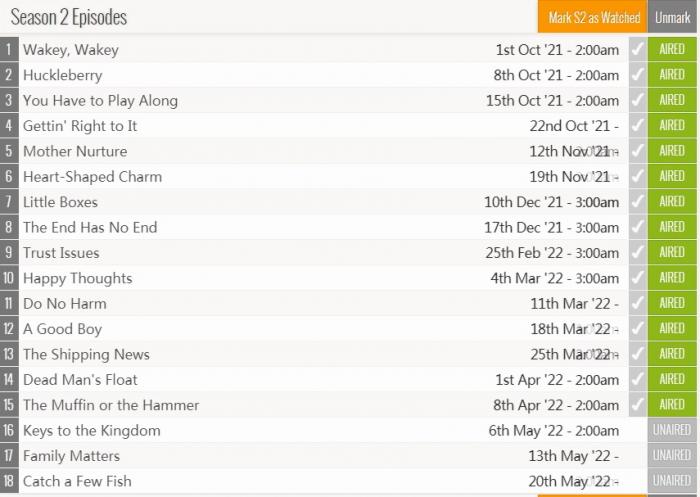Toggle watched checkmark for Huckleberry episode
Image resolution: width=700 pixels, height=497 pixels.
[x=637, y=75]
